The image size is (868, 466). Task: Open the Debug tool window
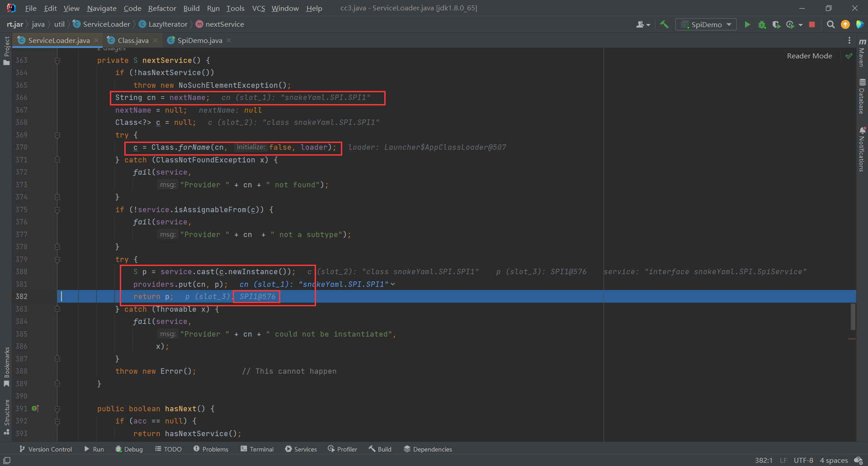(129, 449)
